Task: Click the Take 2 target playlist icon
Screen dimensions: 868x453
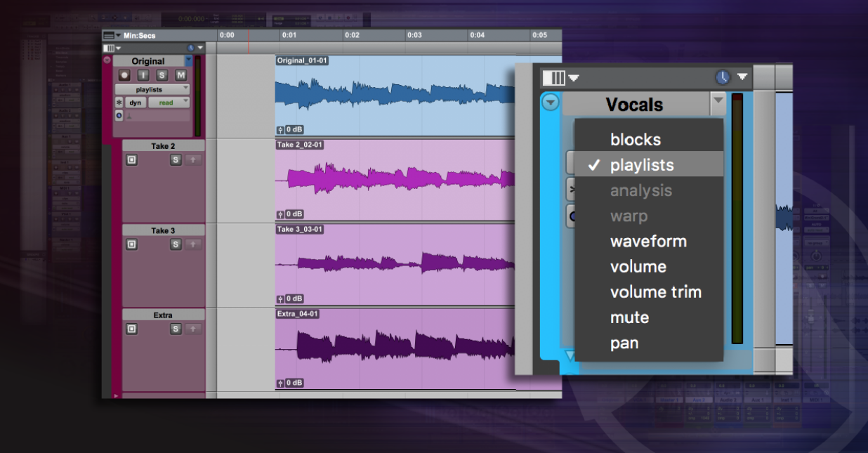Action: (x=131, y=160)
